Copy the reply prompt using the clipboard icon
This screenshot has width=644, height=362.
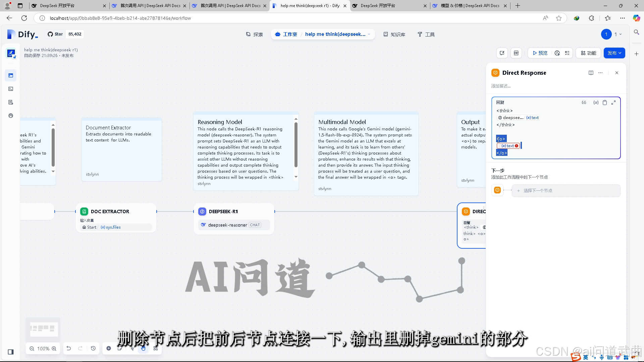coord(605,103)
